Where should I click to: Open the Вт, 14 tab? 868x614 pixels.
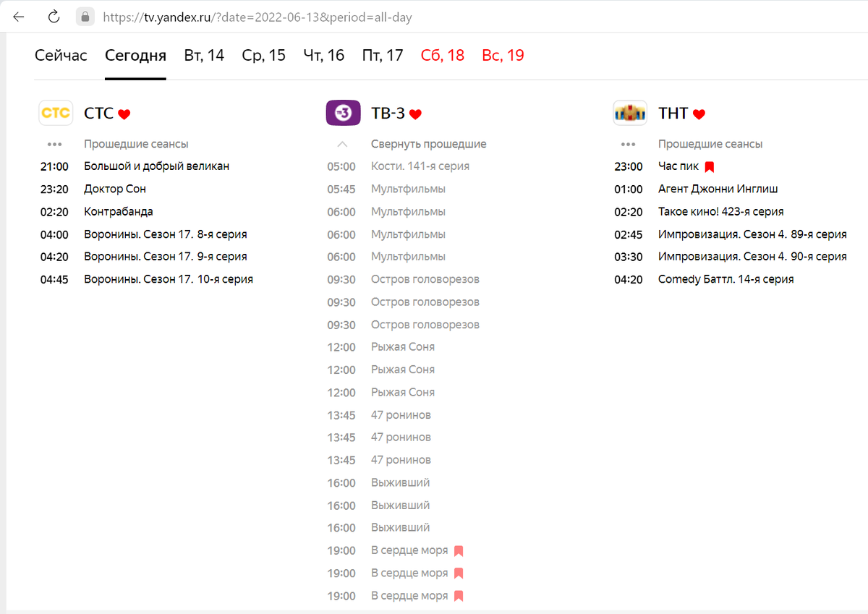point(204,56)
